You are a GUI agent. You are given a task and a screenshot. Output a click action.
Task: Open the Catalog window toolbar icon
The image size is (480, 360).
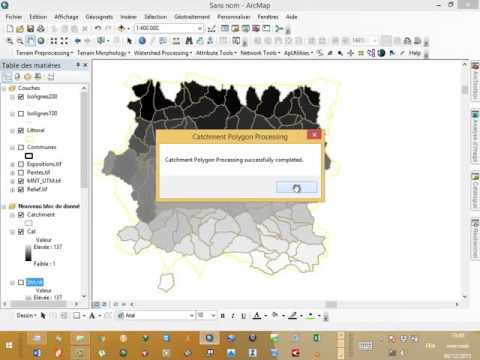point(235,29)
